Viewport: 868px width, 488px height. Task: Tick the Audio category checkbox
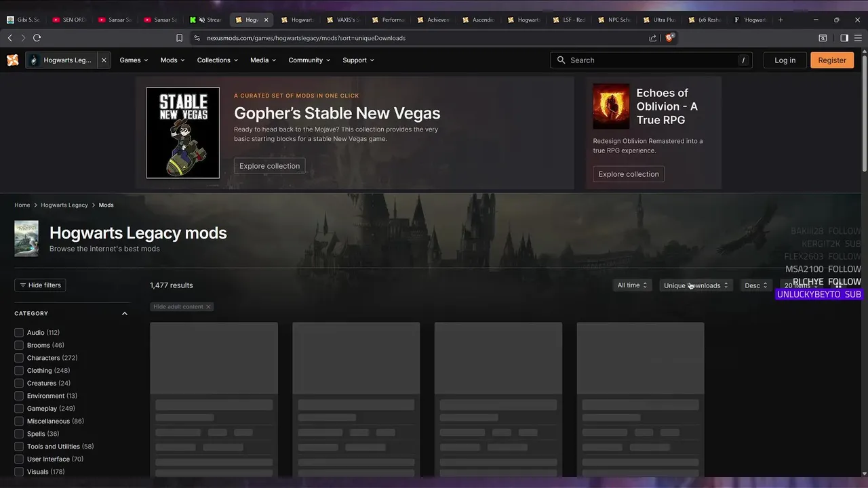point(19,333)
